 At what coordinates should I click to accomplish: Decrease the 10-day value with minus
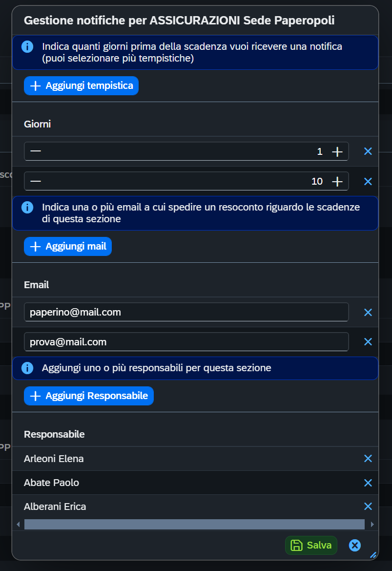36,181
